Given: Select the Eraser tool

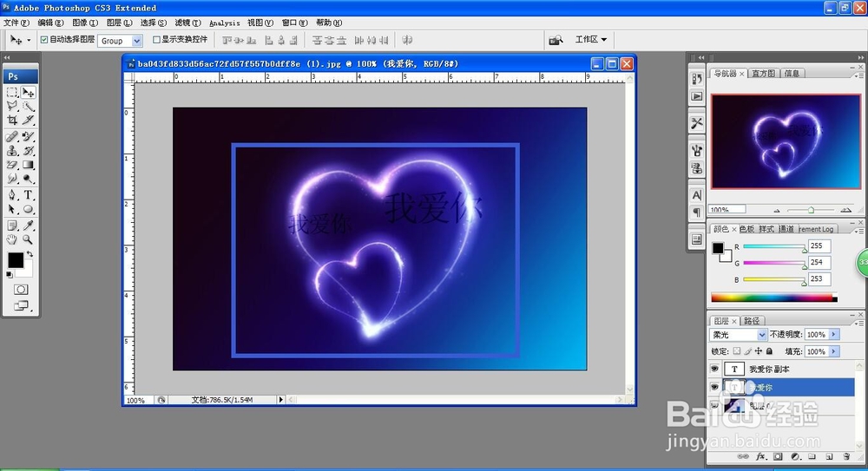Looking at the screenshot, I should coord(12,165).
